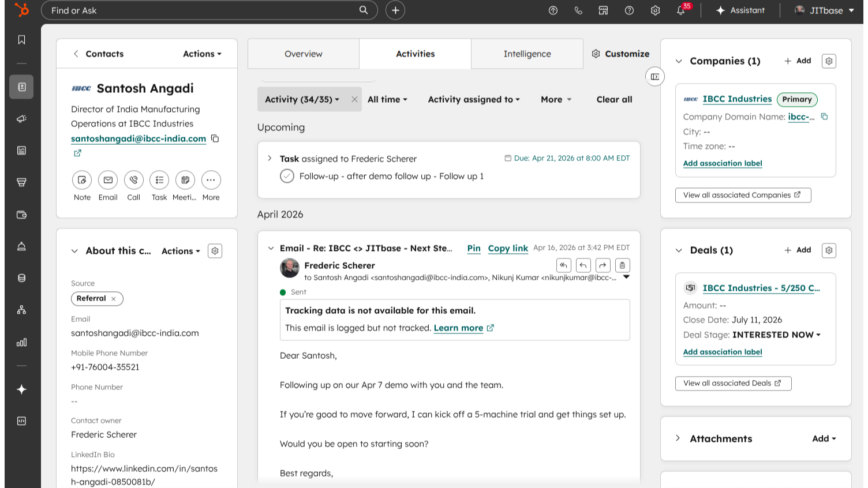Open calling phone icon in top bar
Viewport: 868px width, 488px height.
(578, 10)
